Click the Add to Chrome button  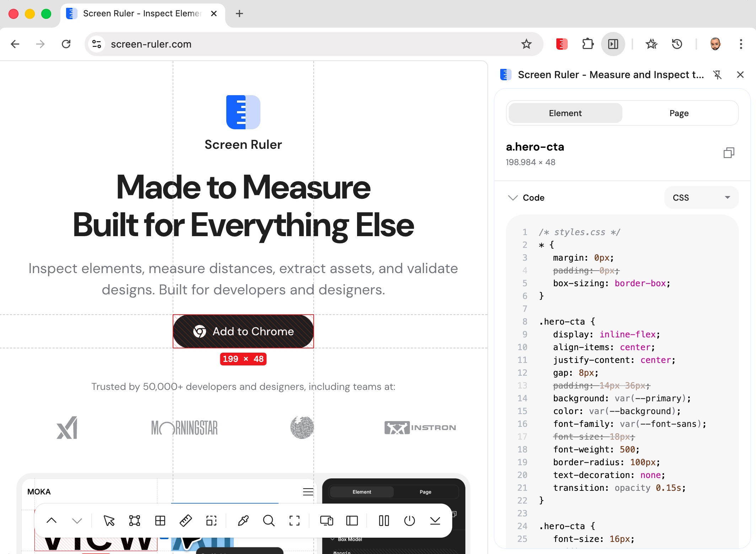coord(243,331)
